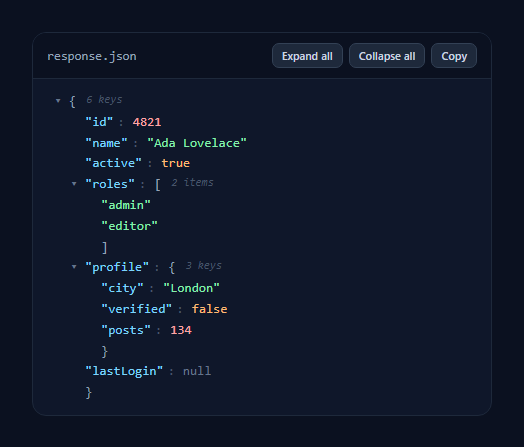Click the "id" key
The width and height of the screenshot is (524, 447).
99,122
